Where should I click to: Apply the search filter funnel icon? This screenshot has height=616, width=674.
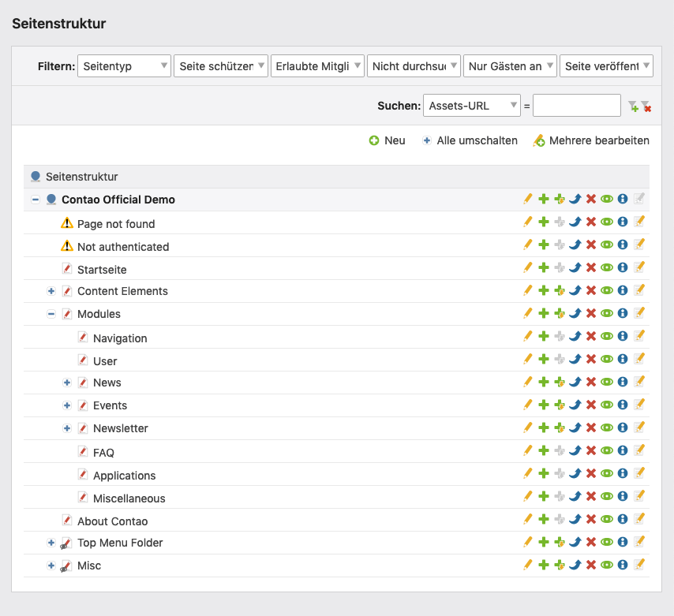(x=633, y=106)
